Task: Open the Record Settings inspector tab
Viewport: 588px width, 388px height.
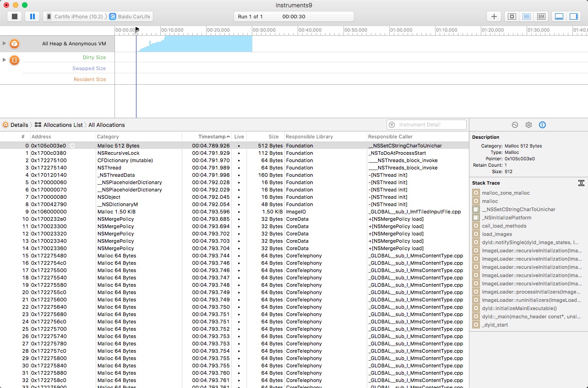Action: click(x=515, y=125)
